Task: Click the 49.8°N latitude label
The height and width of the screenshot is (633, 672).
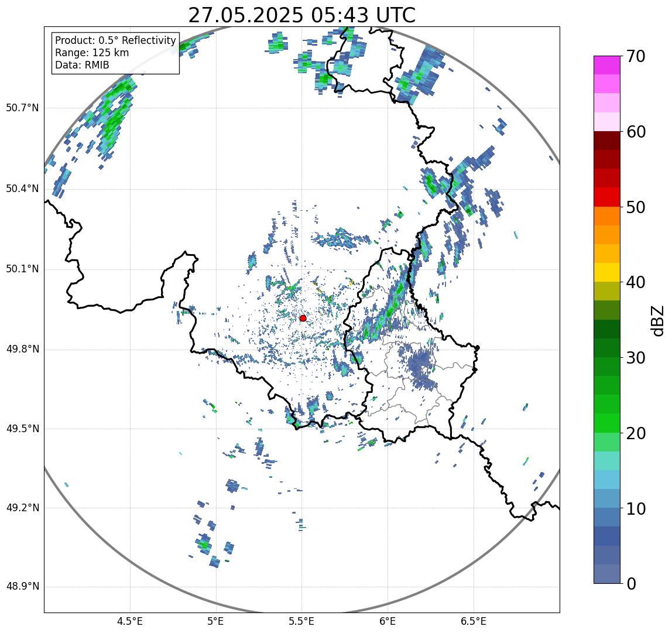Action: click(22, 350)
